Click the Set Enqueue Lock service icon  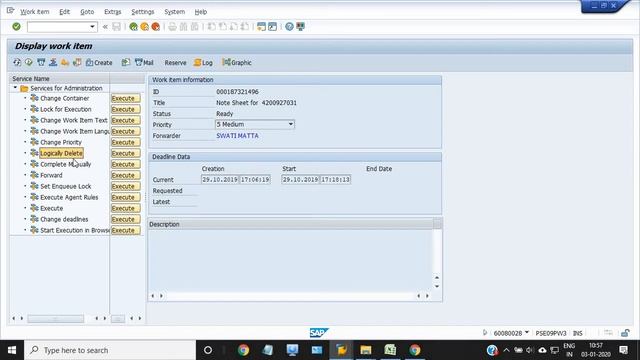35,186
